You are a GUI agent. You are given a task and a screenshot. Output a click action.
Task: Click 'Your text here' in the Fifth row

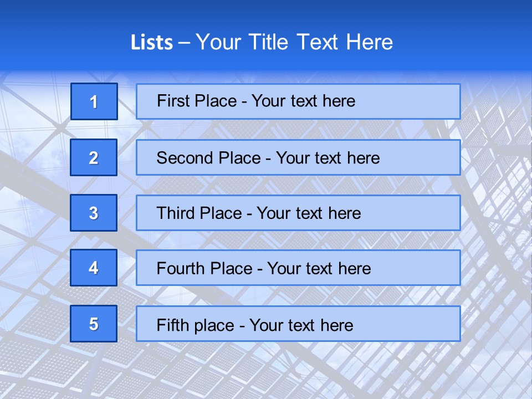pyautogui.click(x=301, y=325)
